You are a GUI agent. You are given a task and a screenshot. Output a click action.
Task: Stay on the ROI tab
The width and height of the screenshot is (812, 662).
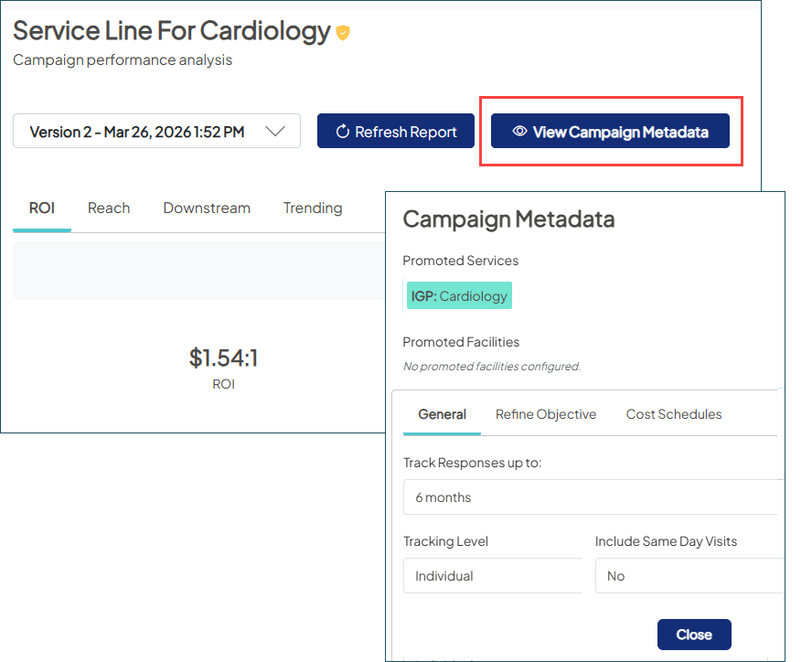(x=41, y=208)
